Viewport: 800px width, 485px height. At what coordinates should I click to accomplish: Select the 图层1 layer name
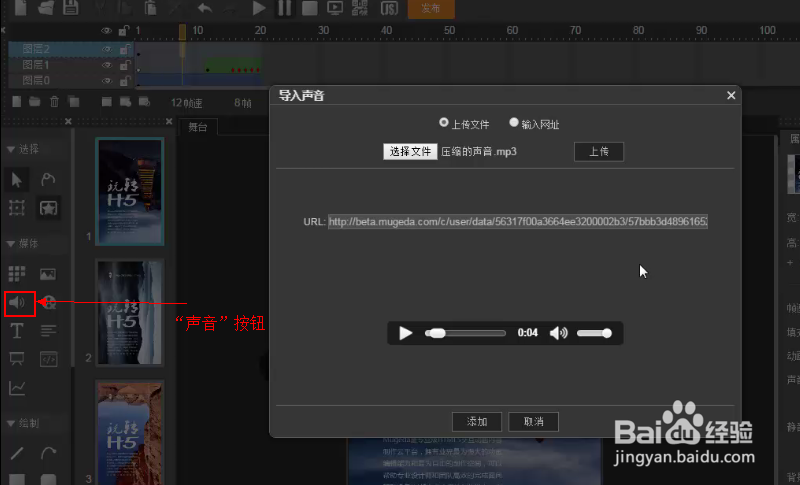(36, 65)
